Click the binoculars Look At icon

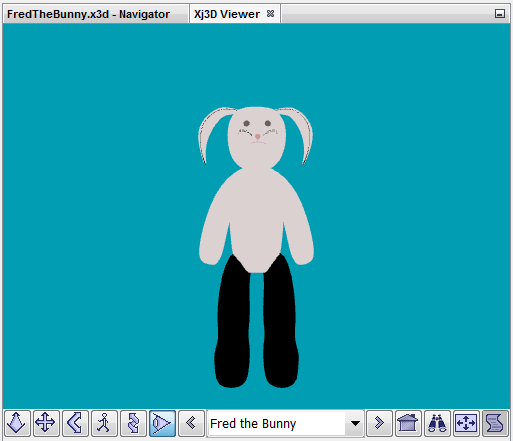pyautogui.click(x=437, y=423)
